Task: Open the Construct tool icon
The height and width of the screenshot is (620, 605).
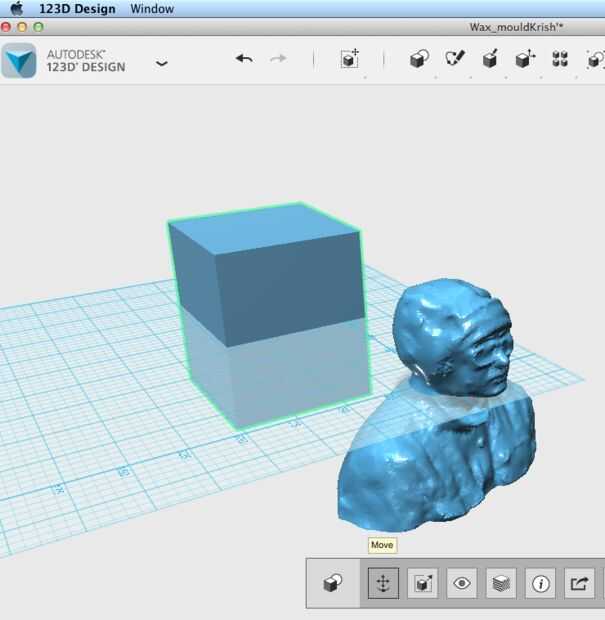Action: point(490,59)
